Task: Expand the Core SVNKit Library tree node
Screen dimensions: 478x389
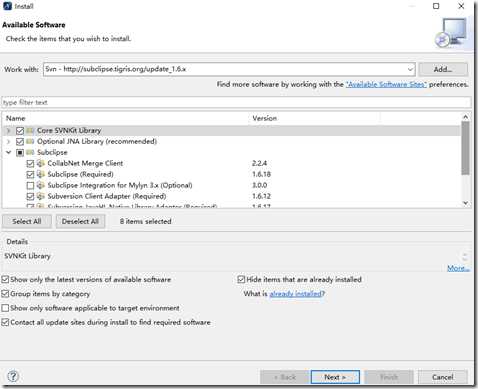Action: [x=9, y=130]
